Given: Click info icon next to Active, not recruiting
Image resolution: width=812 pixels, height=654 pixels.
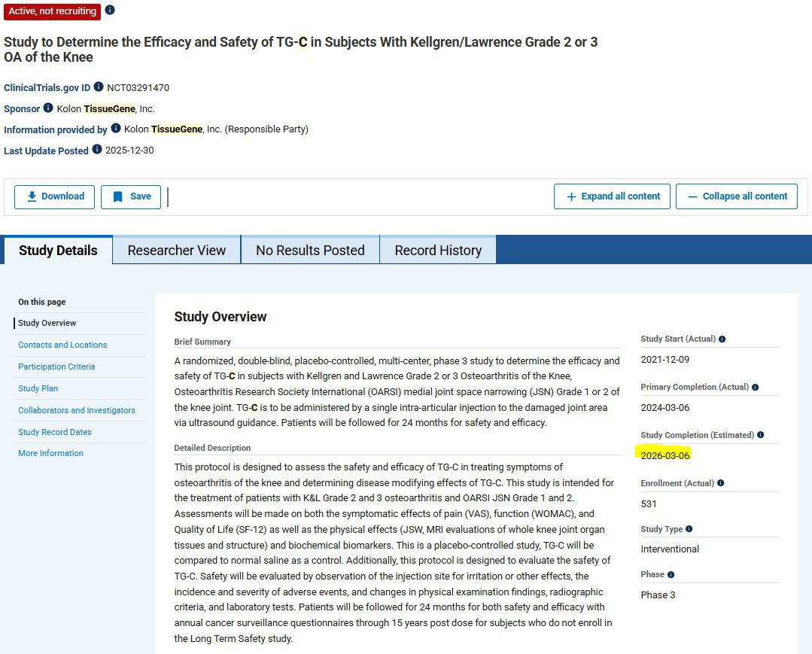Looking at the screenshot, I should point(110,10).
